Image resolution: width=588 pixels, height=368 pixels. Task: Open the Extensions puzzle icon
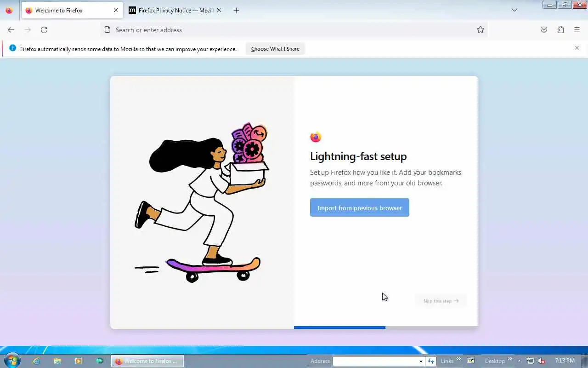coord(560,30)
